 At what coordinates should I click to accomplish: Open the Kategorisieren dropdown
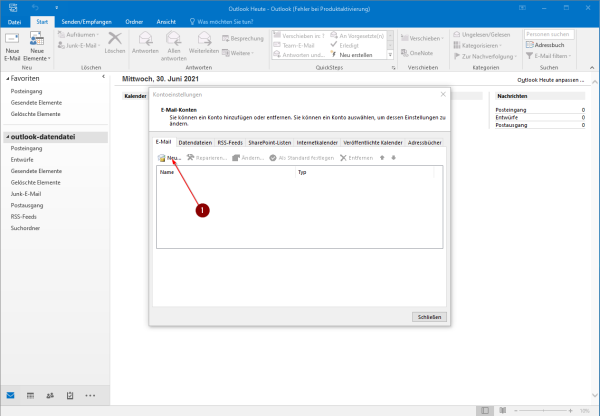[478, 45]
